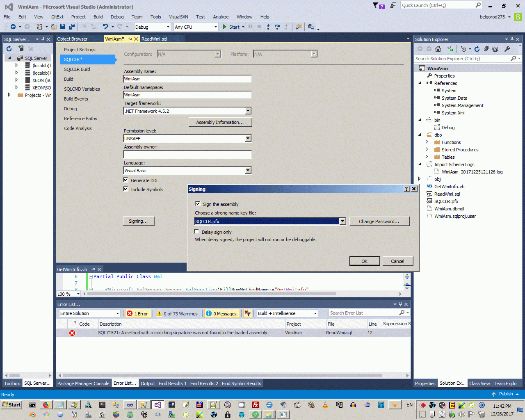525x420 pixels.
Task: Click the Show All Files icon
Action: (495, 49)
